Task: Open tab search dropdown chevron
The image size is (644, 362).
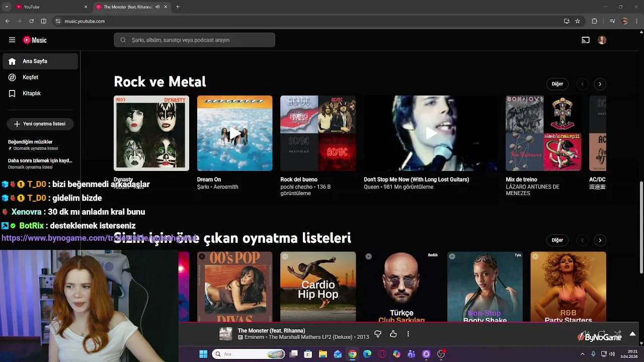Action: coord(7,7)
